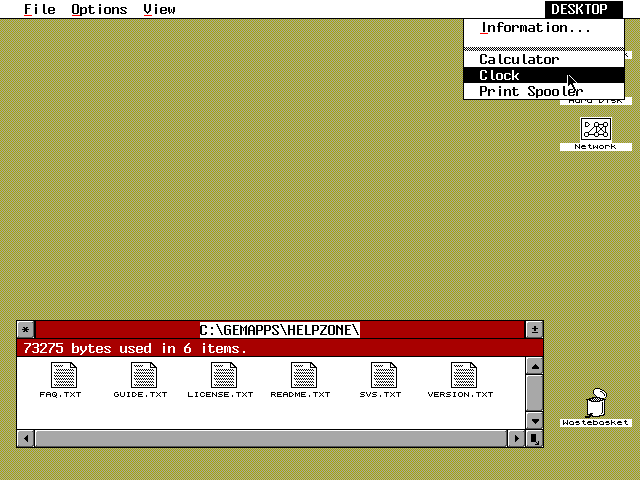This screenshot has height=480, width=640.
Task: Close the HELPZONE window with asterisk button
Action: [25, 330]
